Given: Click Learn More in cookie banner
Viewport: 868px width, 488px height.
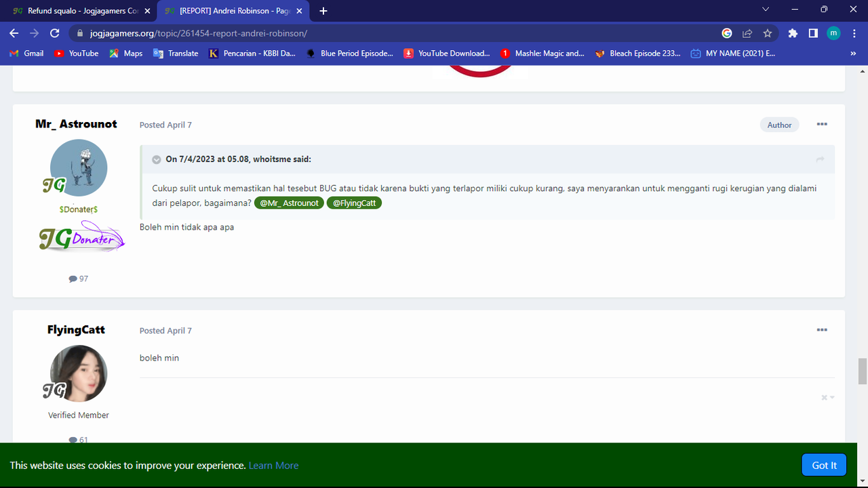Looking at the screenshot, I should pos(273,466).
